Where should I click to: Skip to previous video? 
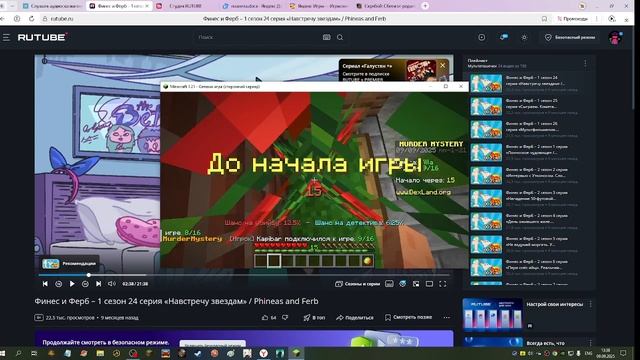click(x=45, y=284)
